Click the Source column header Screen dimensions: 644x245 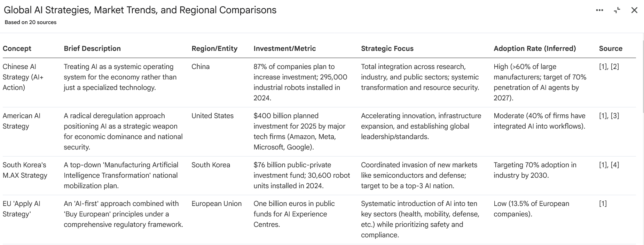point(611,48)
